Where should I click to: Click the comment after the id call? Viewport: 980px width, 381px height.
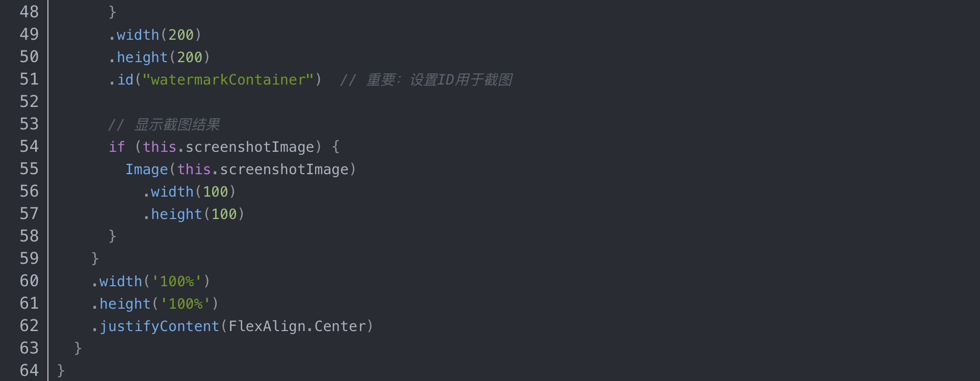[x=426, y=79]
